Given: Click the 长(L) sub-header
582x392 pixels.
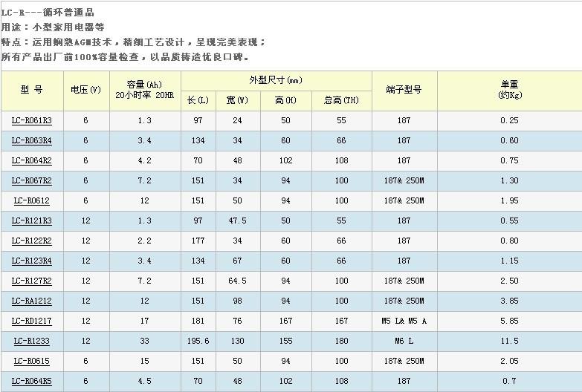Looking at the screenshot, I should tap(198, 100).
